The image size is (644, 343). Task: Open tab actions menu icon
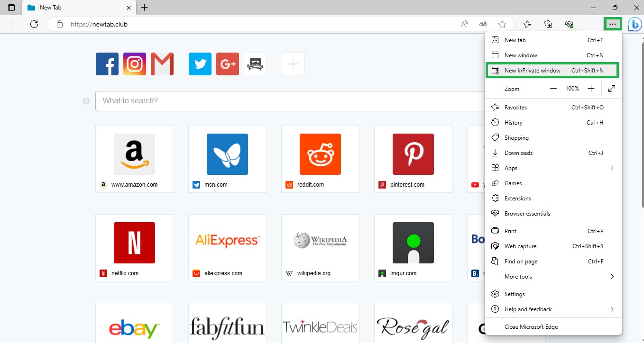pyautogui.click(x=11, y=8)
